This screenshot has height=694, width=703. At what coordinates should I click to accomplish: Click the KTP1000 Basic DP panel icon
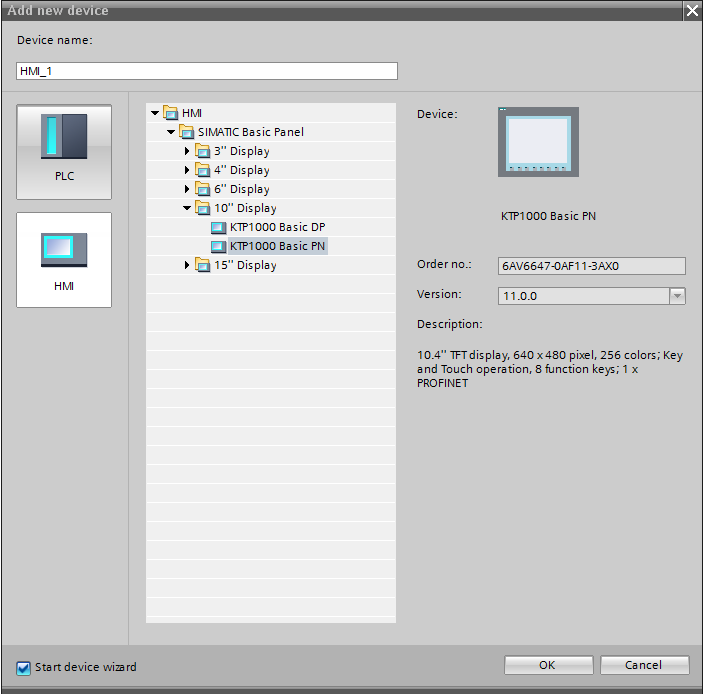(218, 227)
